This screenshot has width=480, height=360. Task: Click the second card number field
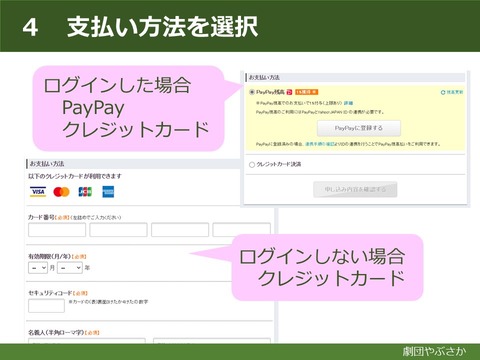coord(118,230)
